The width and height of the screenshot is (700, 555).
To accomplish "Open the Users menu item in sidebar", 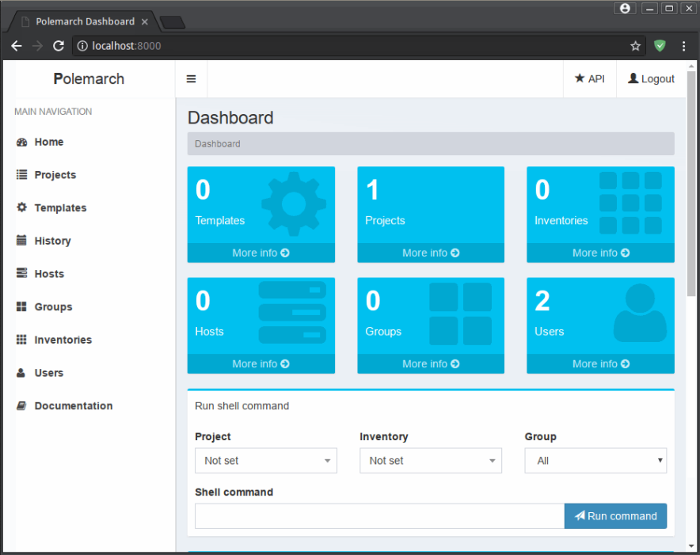I will pyautogui.click(x=48, y=373).
